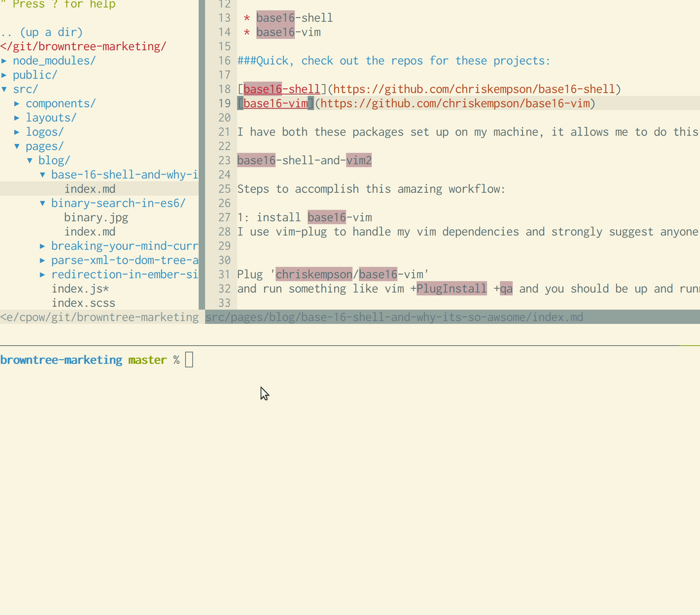Viewport: 700px width, 615px height.
Task: Click the 'PlugInstall' word on line 32
Action: pyautogui.click(x=451, y=289)
